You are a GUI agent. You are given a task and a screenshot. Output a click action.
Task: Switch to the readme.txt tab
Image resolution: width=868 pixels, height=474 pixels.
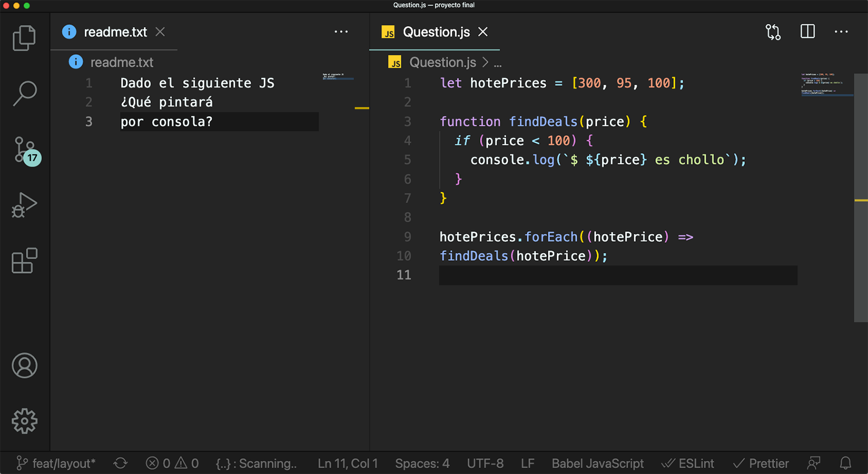(115, 32)
